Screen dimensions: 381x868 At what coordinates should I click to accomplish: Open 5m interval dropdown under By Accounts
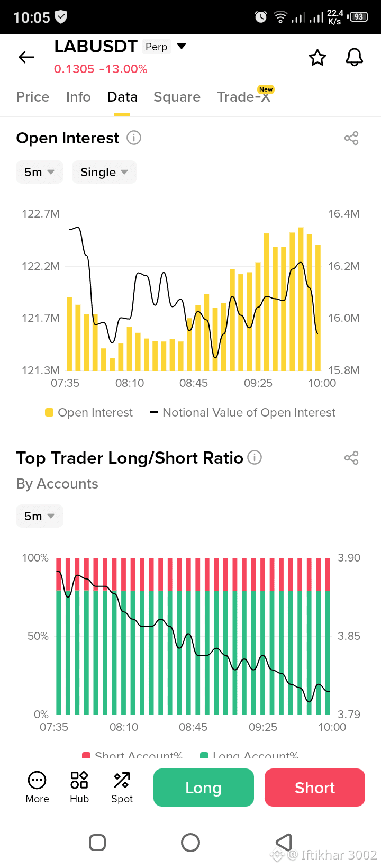tap(40, 516)
